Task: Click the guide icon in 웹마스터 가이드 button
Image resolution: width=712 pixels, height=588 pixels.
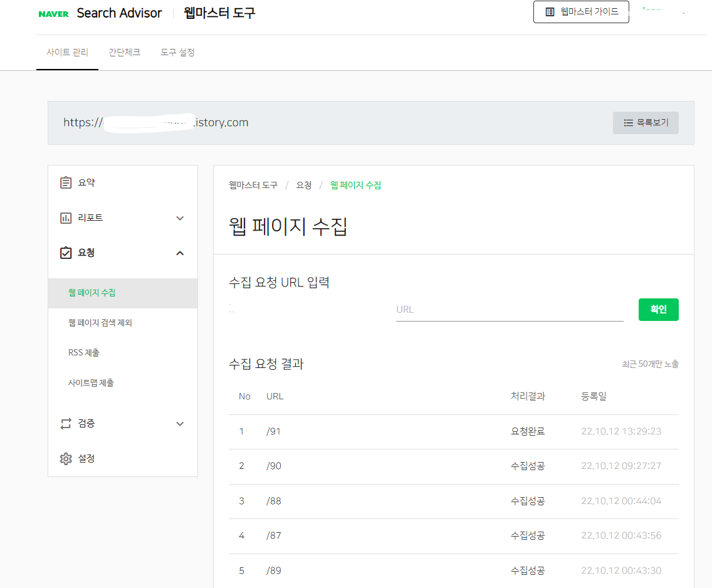Action: pos(550,11)
